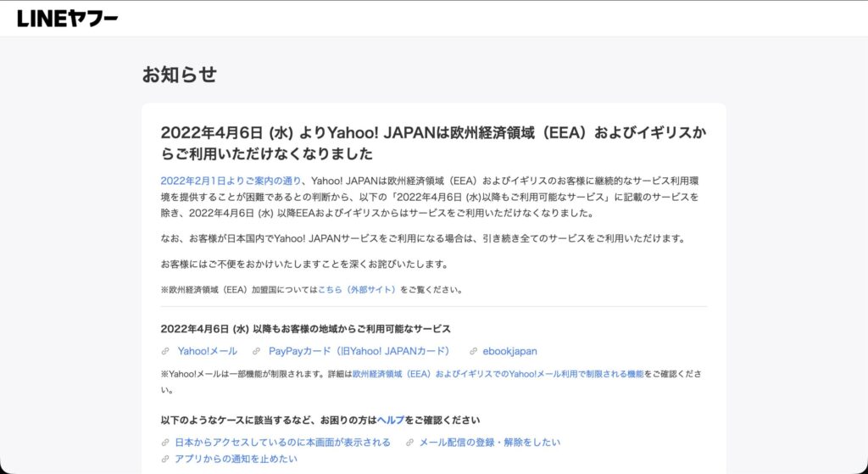Viewport: 868px width, 474px height.
Task: Go to PayPayカード（旧Yahoo! JAPANカード）
Action: (x=359, y=351)
